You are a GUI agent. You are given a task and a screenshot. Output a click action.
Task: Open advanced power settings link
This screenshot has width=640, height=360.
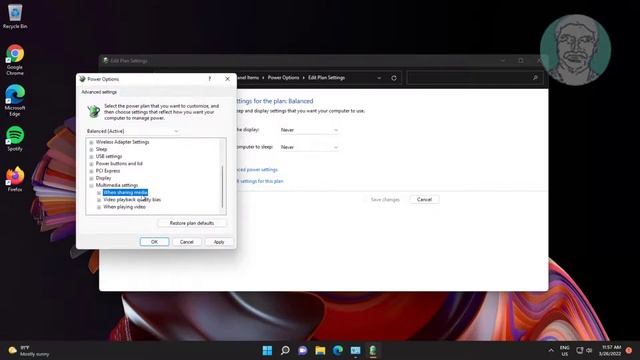257,169
